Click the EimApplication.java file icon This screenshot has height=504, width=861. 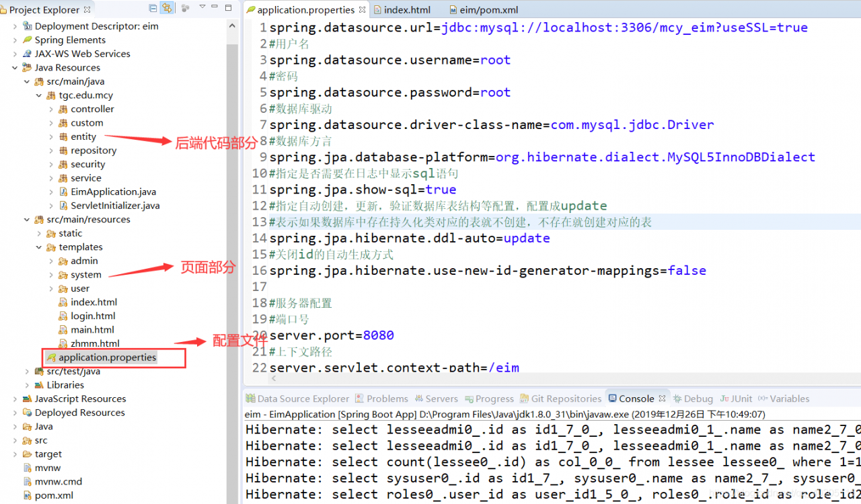pos(63,192)
